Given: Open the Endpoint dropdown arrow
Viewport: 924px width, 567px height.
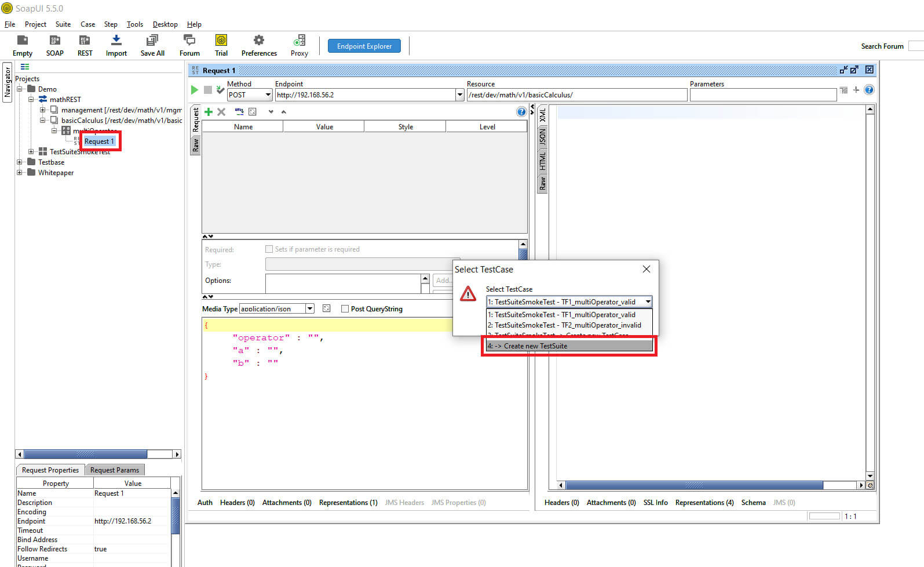Looking at the screenshot, I should click(x=460, y=94).
